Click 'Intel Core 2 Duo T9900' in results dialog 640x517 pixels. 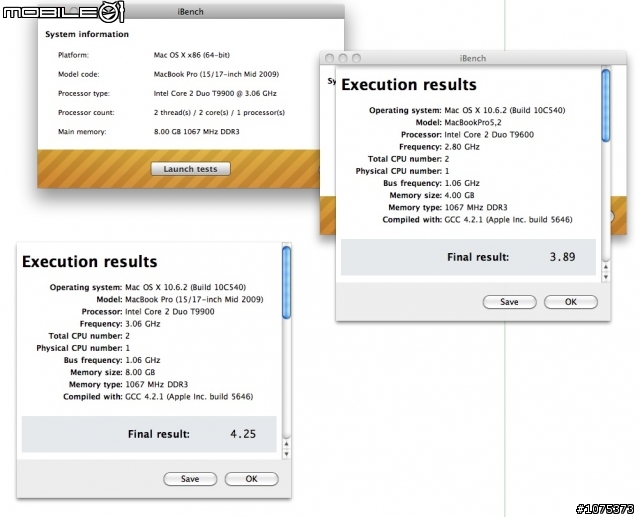click(x=169, y=312)
